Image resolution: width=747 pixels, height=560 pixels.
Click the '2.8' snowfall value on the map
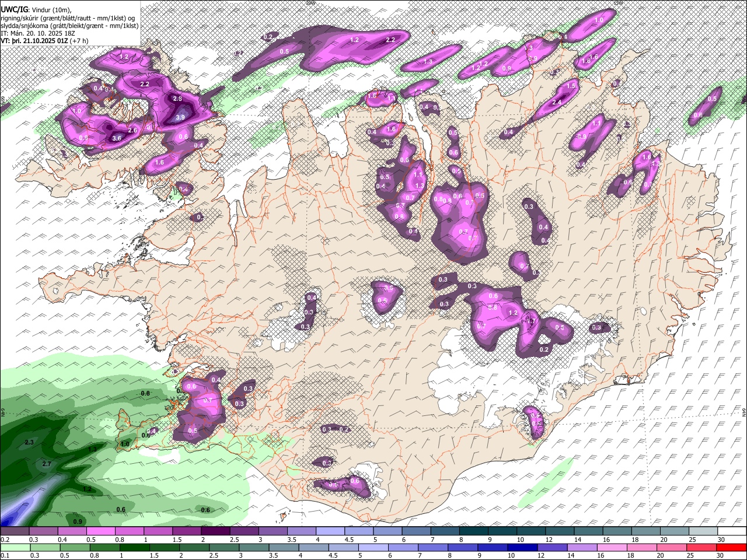coord(178,99)
